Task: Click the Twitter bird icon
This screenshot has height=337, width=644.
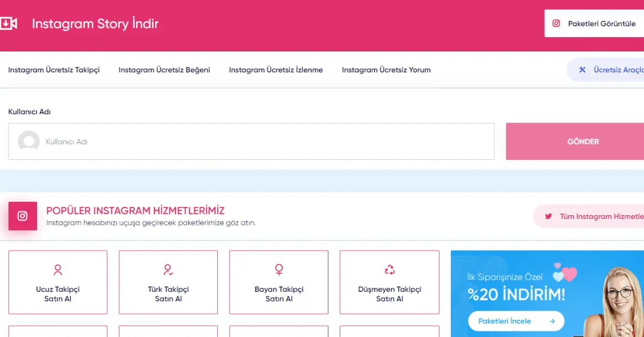Action: pyautogui.click(x=548, y=216)
